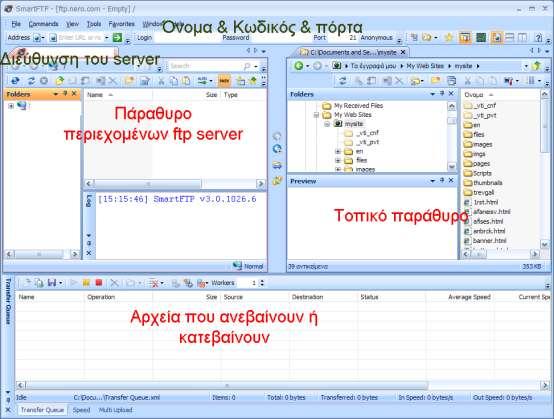Toggle the horizontal tile layout button
This screenshot has height=419, width=554.
coord(509,37)
